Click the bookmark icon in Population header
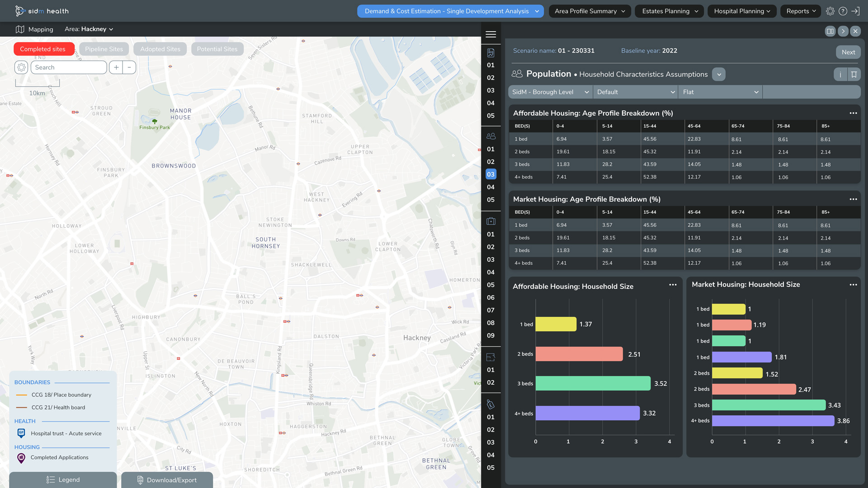The height and width of the screenshot is (488, 868). 854,75
